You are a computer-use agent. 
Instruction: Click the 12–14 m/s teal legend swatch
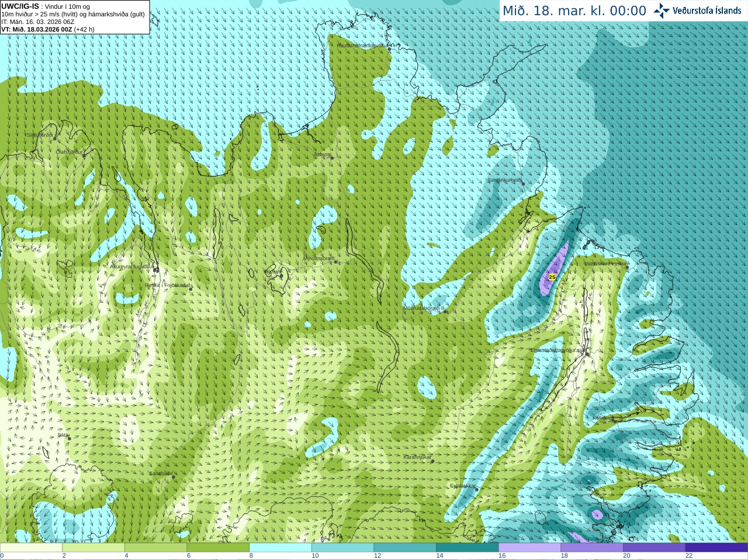[405, 548]
